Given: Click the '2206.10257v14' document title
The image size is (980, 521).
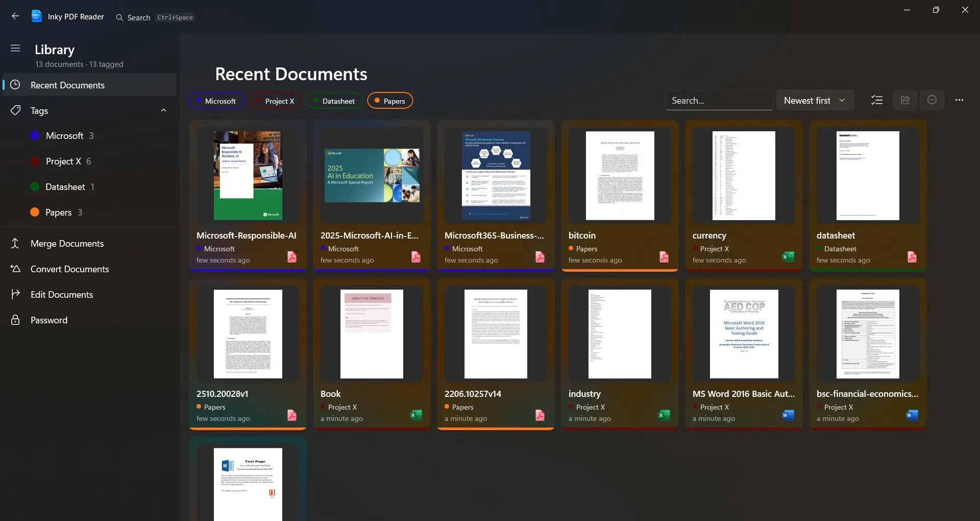Looking at the screenshot, I should coord(473,394).
